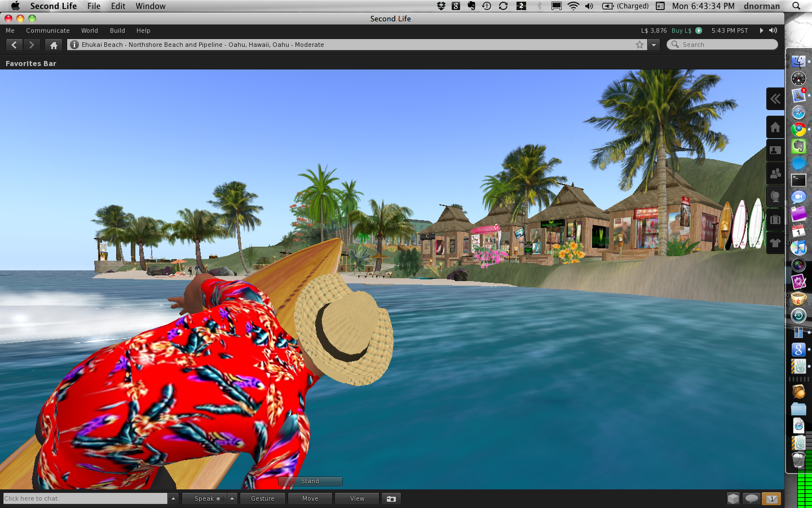Open the People sidebar icon
The image size is (812, 508).
775,174
